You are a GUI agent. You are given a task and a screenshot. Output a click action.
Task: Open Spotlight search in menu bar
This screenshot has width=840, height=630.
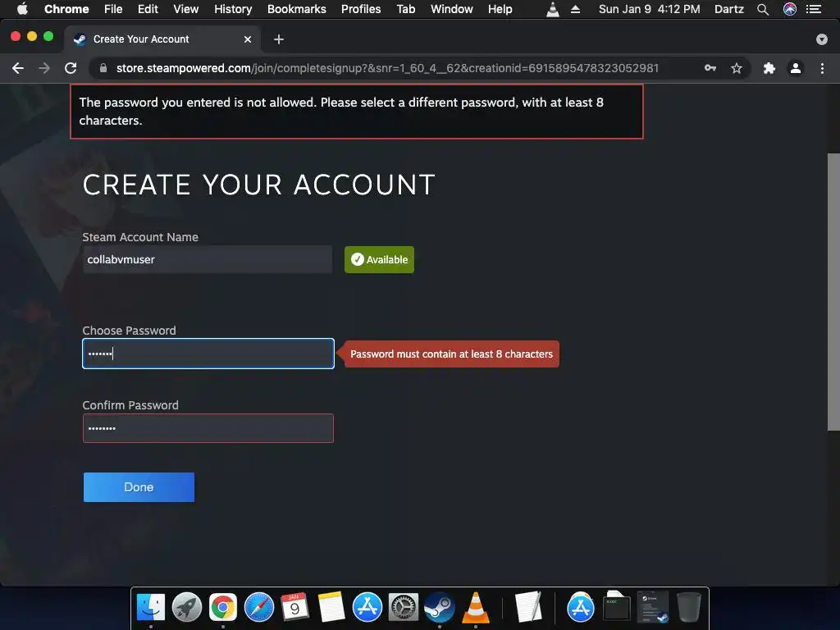pos(763,9)
